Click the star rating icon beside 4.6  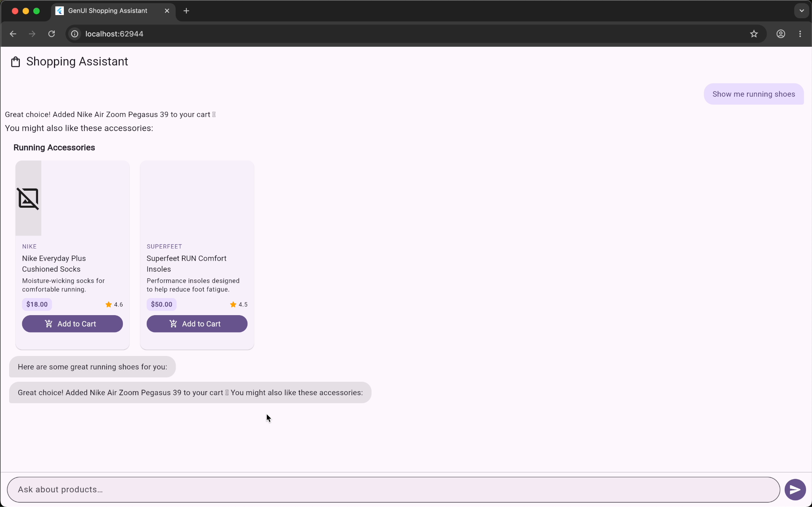click(x=108, y=304)
